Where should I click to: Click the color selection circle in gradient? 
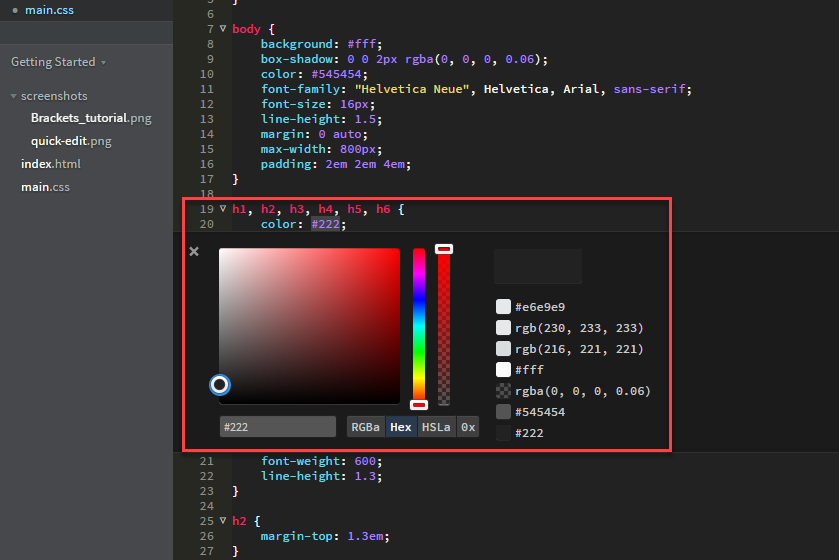coord(219,385)
